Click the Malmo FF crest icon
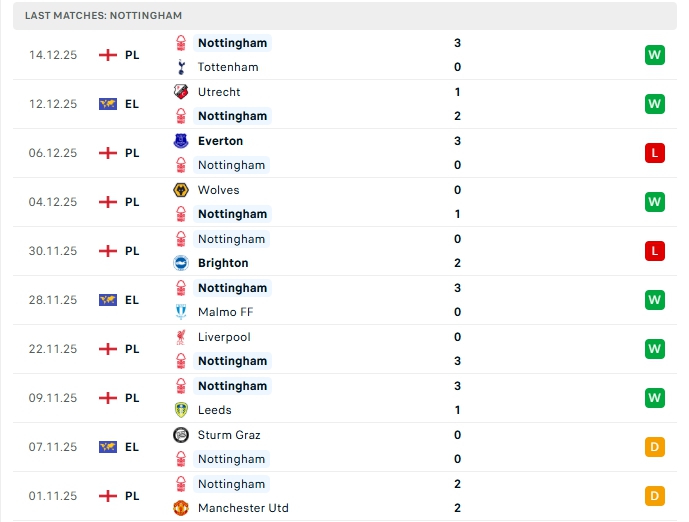 (181, 312)
